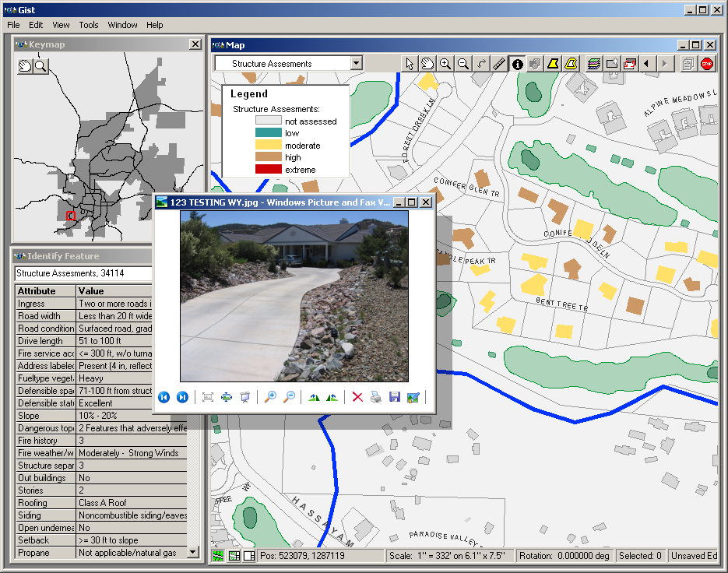Screen dimensions: 728x573
Task: Click the greyed-out tool next to identify
Action: (x=535, y=64)
